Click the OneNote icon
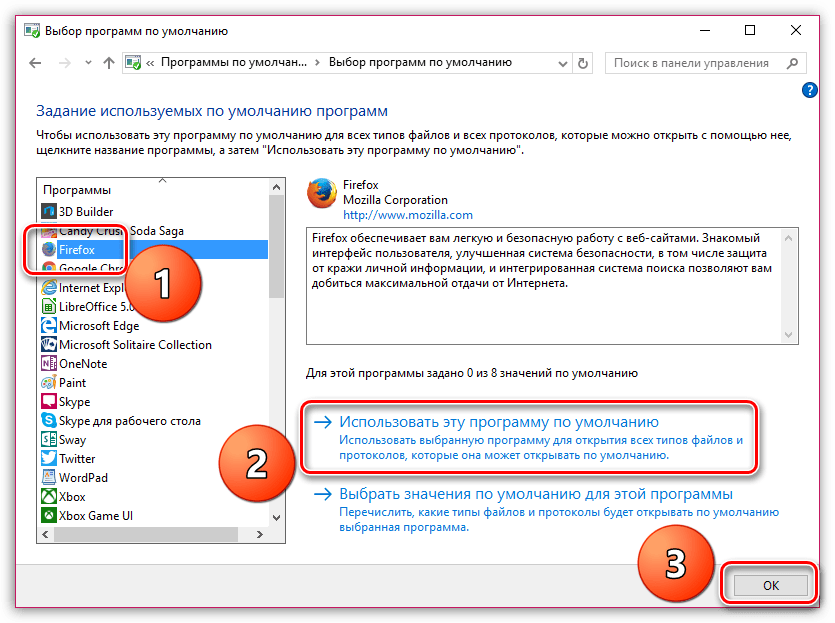Viewport: 835px width, 623px height. pyautogui.click(x=49, y=364)
